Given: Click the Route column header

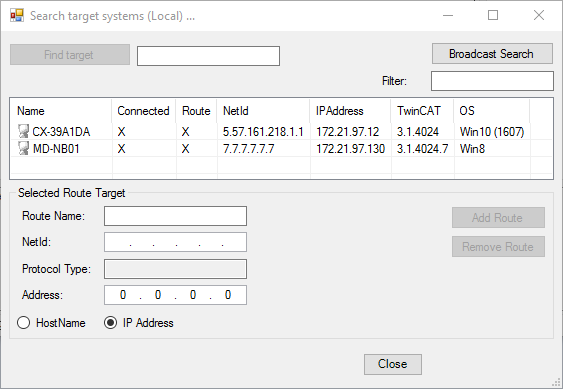Looking at the screenshot, I should 196,111.
